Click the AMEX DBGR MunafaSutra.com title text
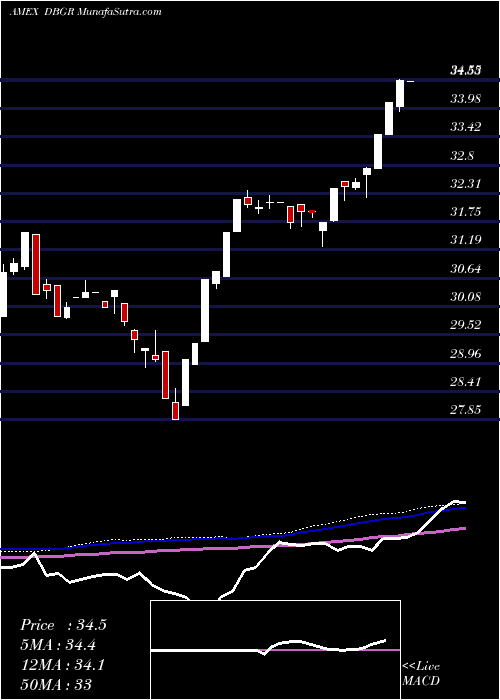Screen dimensions: 500x700 click(86, 12)
